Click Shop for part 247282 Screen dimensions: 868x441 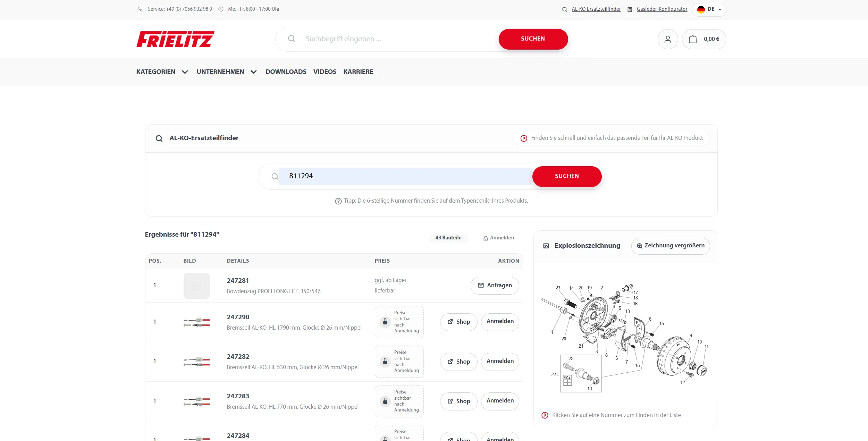point(458,362)
